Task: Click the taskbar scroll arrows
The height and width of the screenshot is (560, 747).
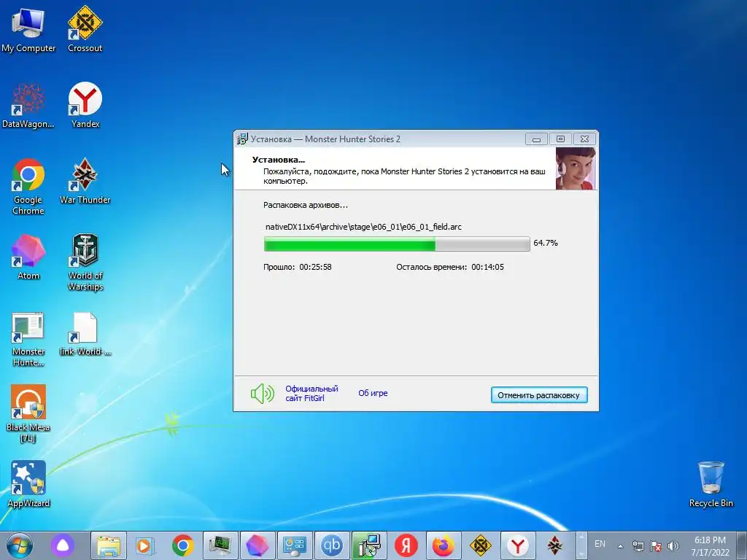Action: (x=580, y=545)
